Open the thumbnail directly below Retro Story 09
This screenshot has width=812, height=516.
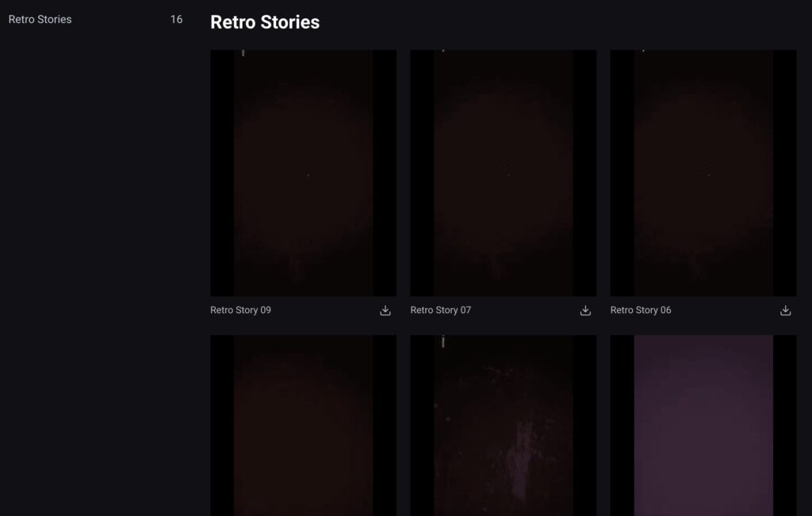303,425
